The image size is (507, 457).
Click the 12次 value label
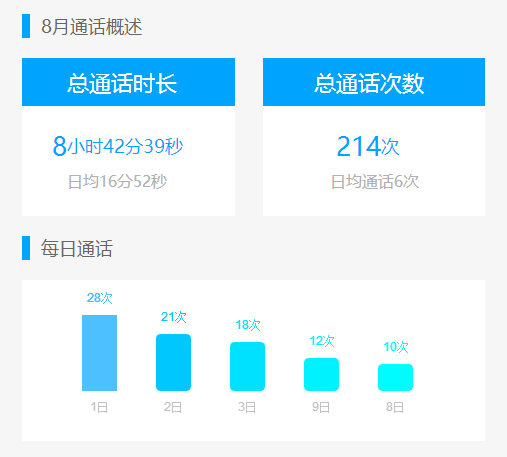322,341
